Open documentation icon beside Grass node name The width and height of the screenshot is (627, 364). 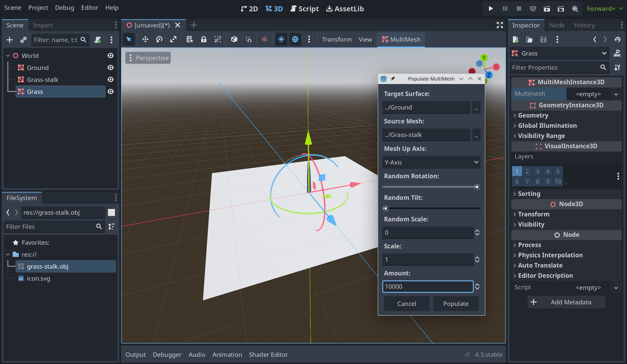[x=617, y=53]
